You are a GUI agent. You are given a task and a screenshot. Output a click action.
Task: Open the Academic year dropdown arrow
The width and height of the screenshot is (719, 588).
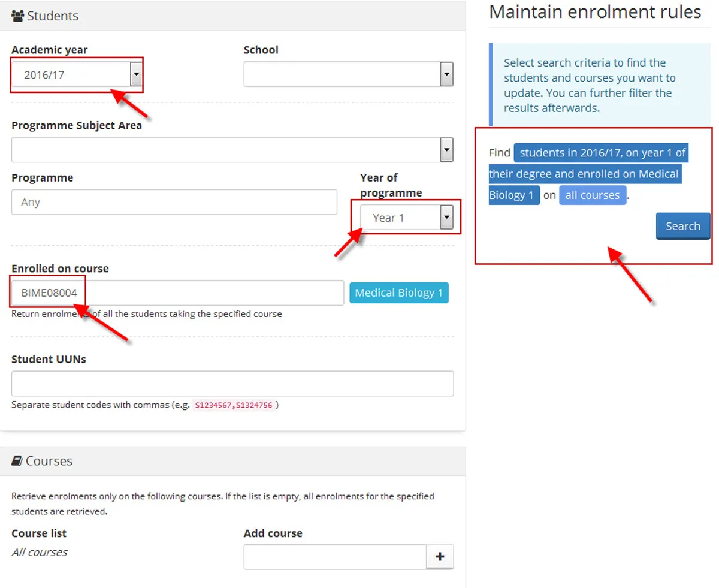(137, 73)
